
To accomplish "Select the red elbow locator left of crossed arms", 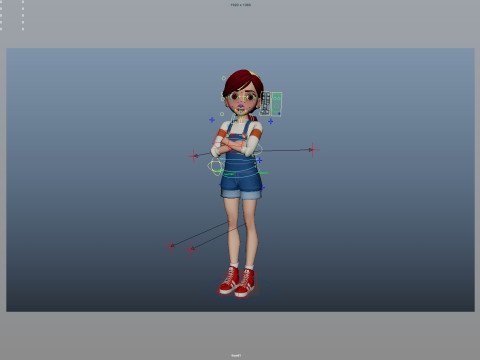I will (194, 156).
